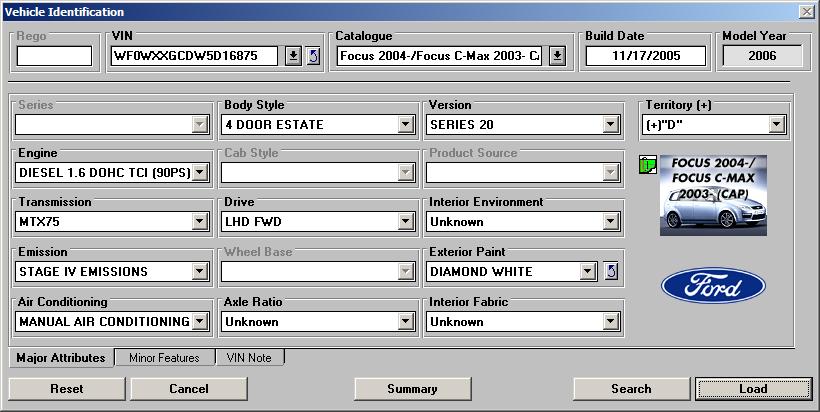Switch to the Minor Features tab
Viewport: 820px width, 412px height.
[x=164, y=358]
